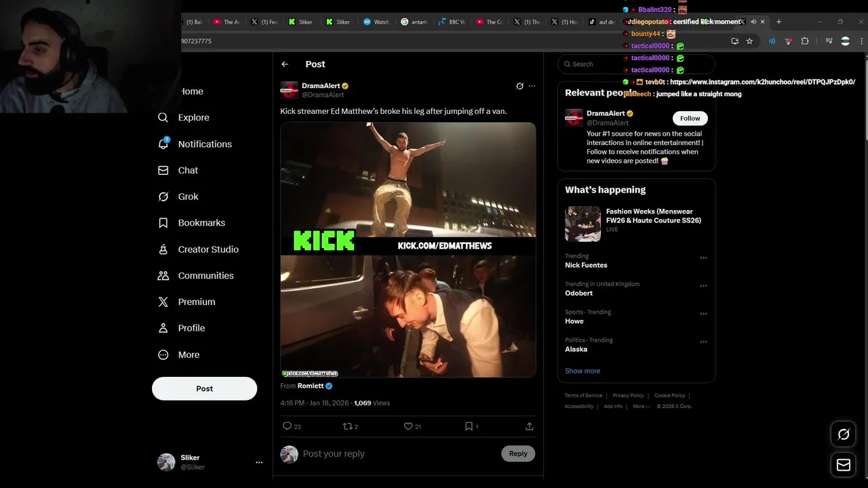Screen dimensions: 868x488
Task: Click DramaAlert avatar in Relevant people
Action: (574, 117)
